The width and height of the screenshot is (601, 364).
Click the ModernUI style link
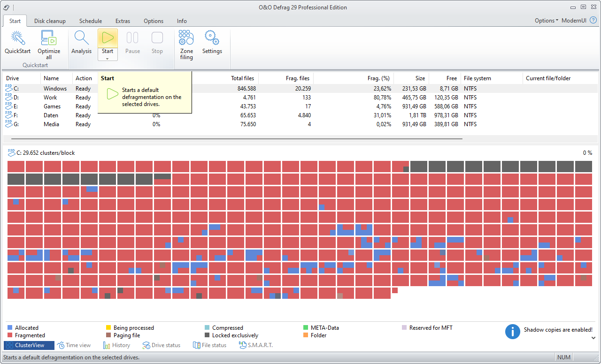pos(574,21)
